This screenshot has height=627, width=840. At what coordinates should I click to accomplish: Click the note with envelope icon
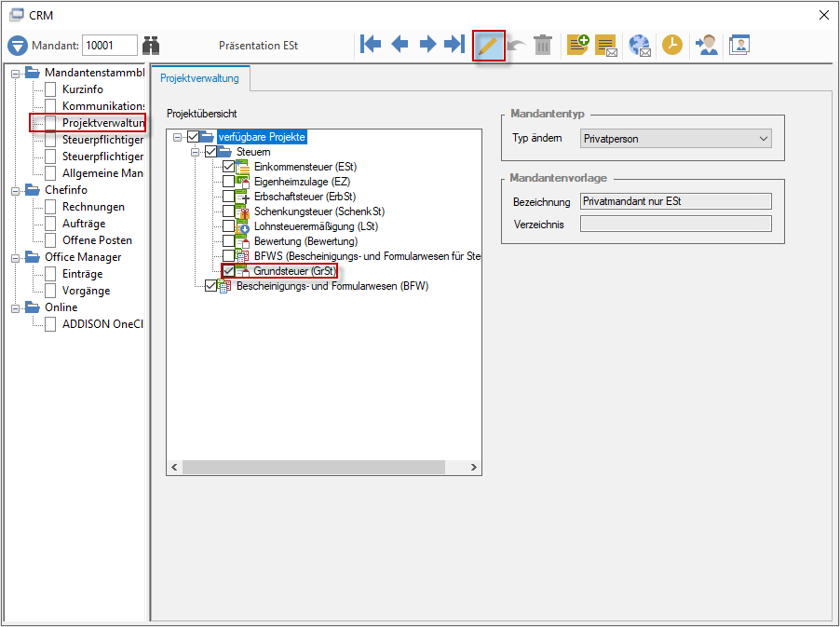coord(607,46)
